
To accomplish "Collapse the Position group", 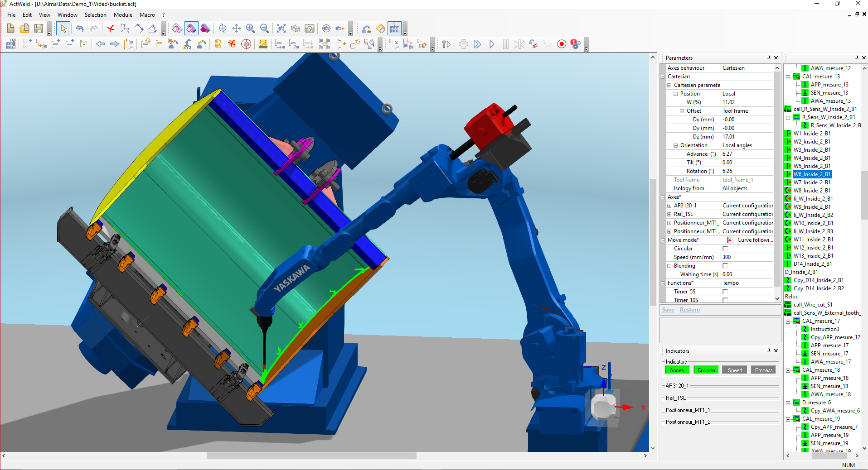I will click(x=675, y=94).
